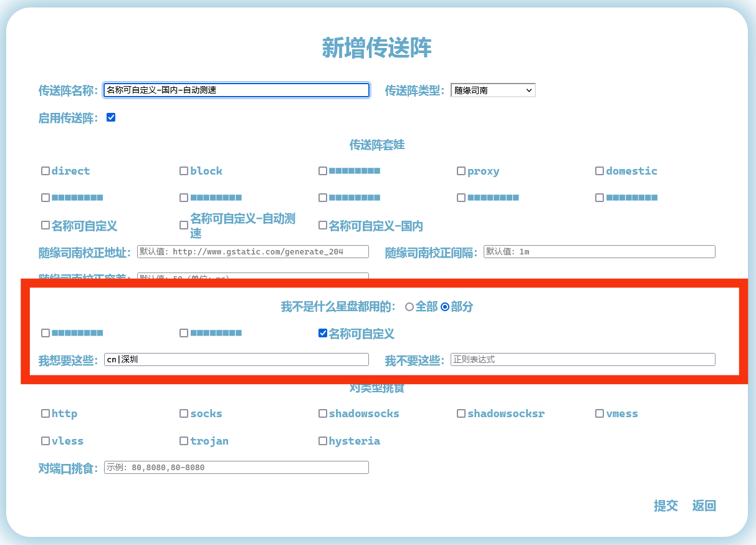Select the domestic checkbox

point(600,171)
